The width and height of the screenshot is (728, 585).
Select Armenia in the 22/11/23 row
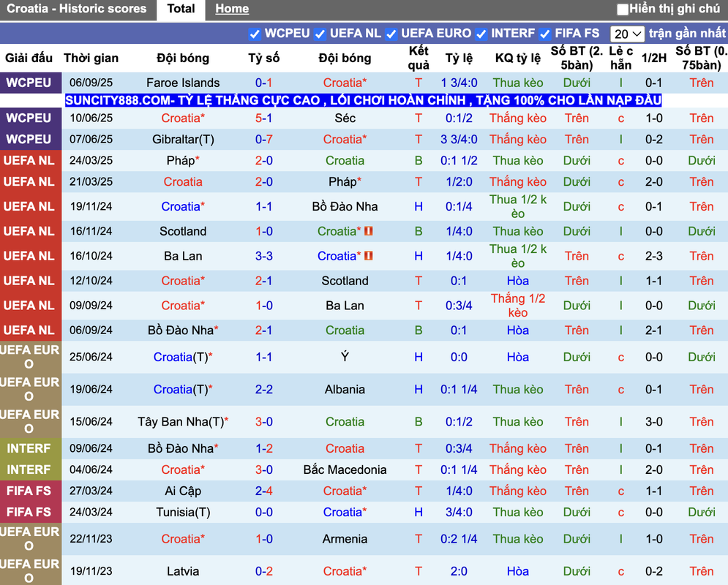point(345,539)
